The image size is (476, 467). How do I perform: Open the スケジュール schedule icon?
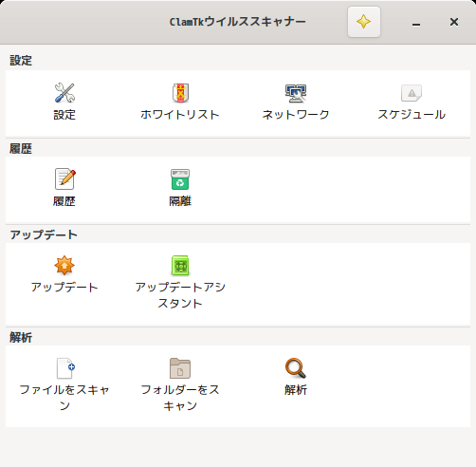[x=412, y=93]
